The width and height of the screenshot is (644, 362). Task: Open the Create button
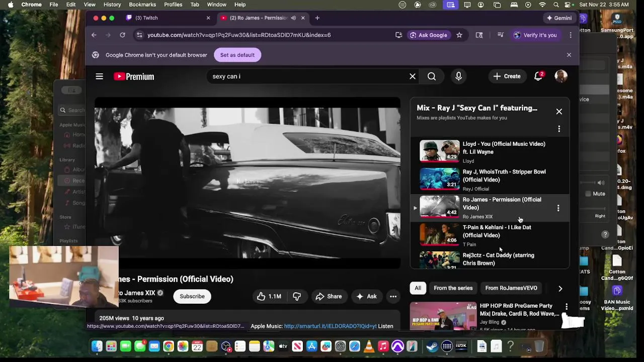point(507,76)
